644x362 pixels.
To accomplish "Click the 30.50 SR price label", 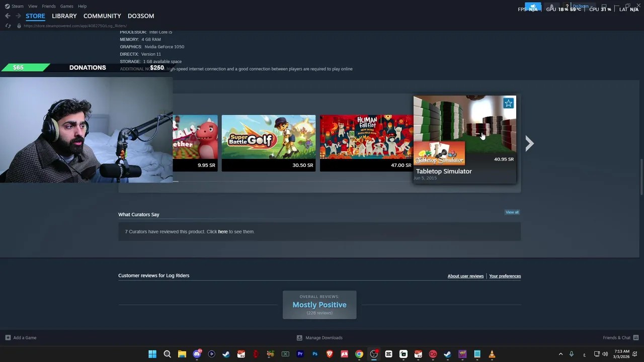I will [303, 165].
